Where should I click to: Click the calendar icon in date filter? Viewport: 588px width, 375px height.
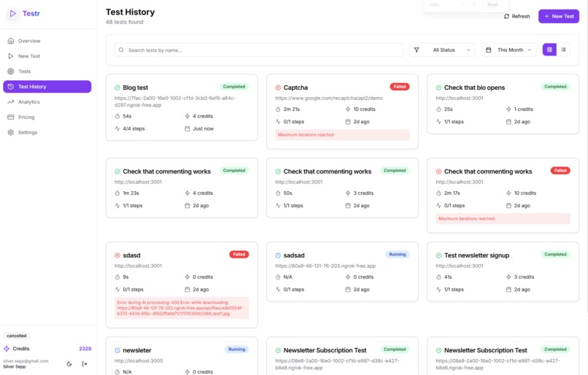point(489,50)
